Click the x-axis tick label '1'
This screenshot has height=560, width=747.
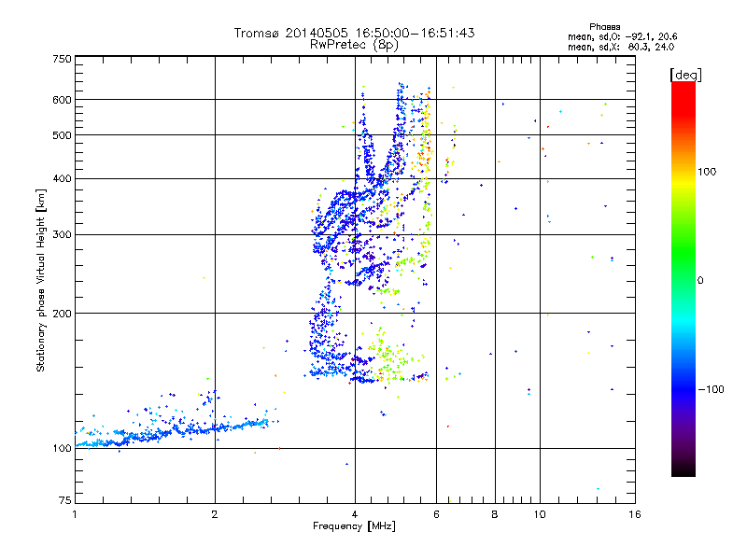point(75,514)
